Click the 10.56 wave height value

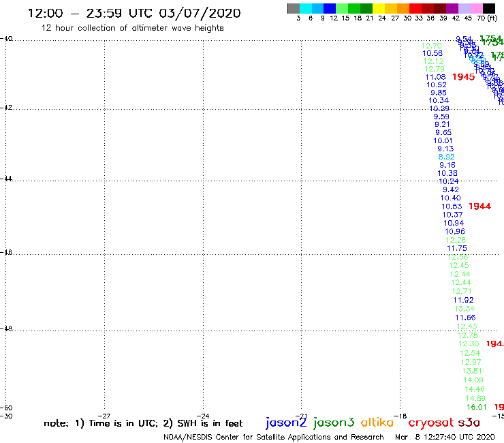[432, 53]
